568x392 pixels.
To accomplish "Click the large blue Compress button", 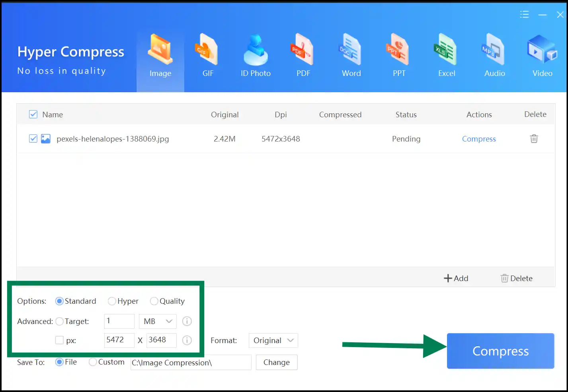I will tap(500, 351).
